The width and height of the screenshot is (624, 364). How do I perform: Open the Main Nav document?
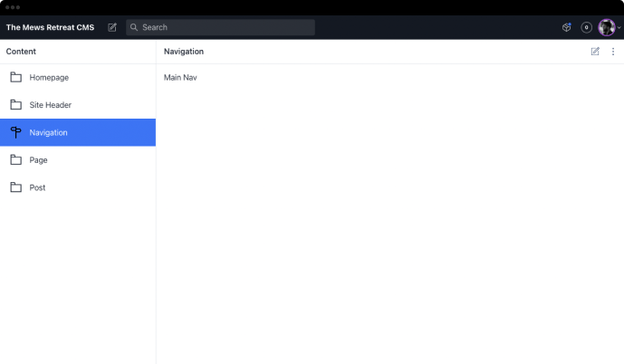click(x=180, y=78)
